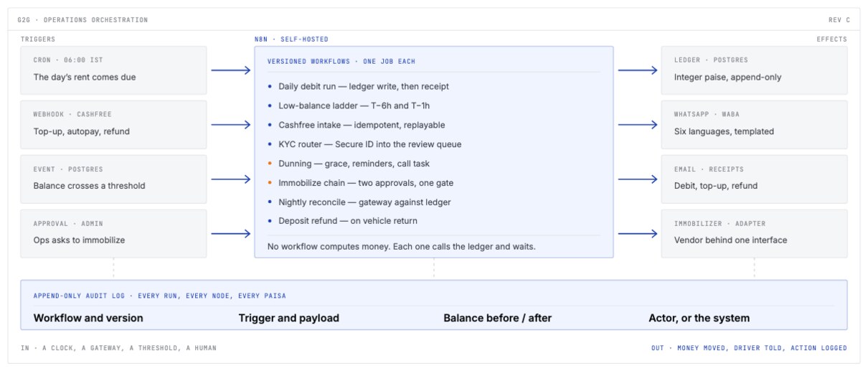
Task: Select the Webhook Cashfree trigger card
Action: click(113, 124)
